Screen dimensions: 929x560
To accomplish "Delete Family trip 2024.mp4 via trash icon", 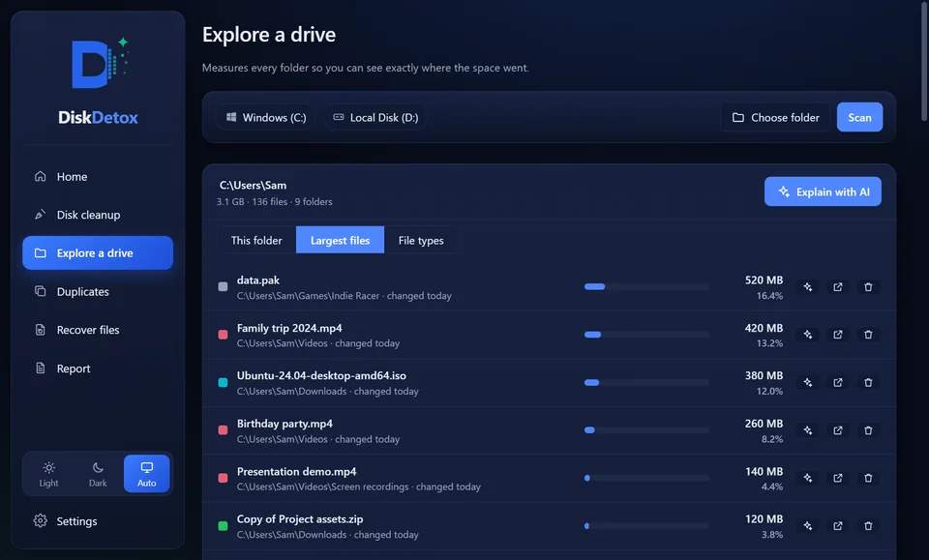I will pyautogui.click(x=868, y=335).
